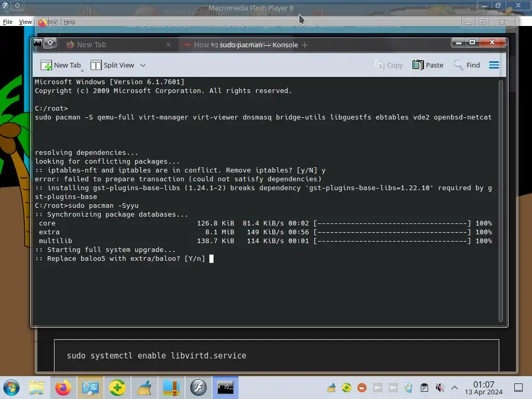Screen dimensions: 532x399
Task: Click the 'Remove iptables? [y/N] y' line
Action: click(x=180, y=170)
